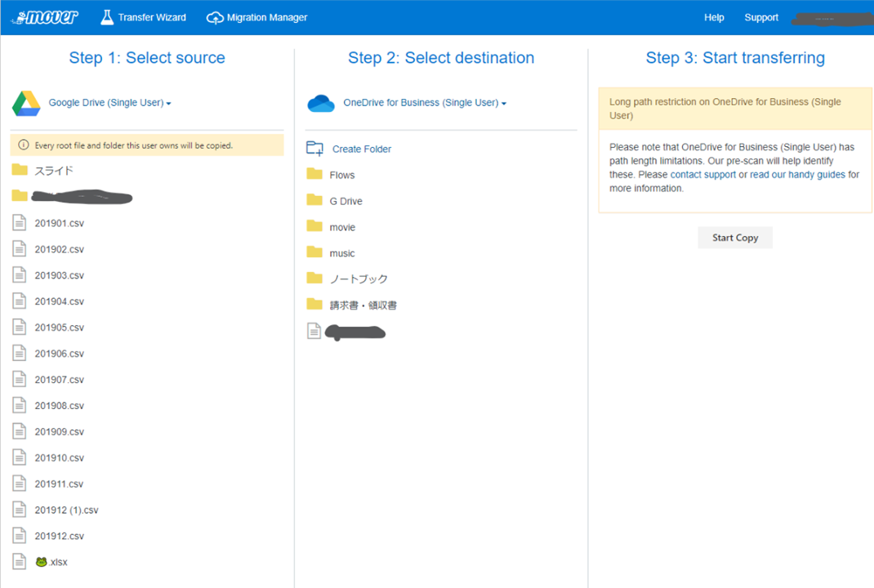Click the Create Folder icon
874x588 pixels.
tap(315, 149)
